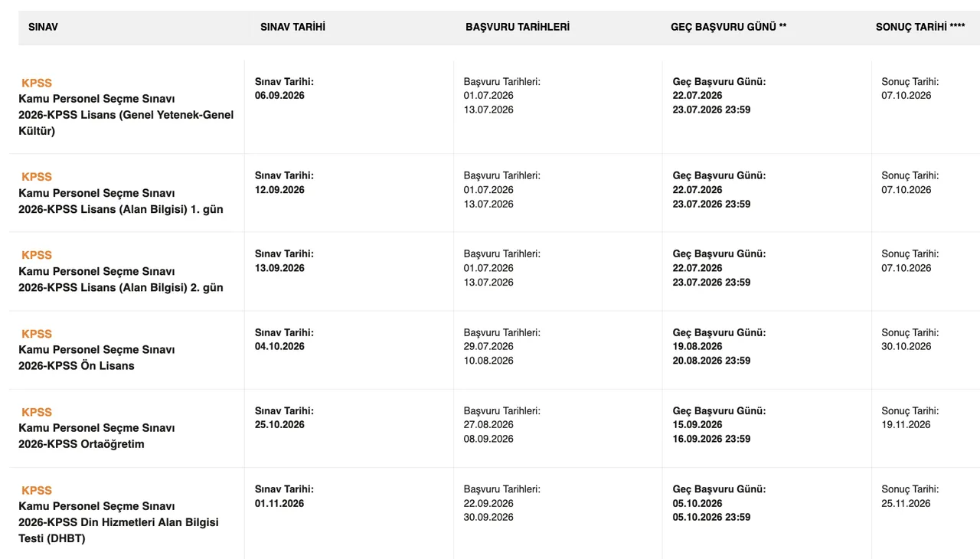This screenshot has height=559, width=980.
Task: Click the SINAV TARİHİ column header
Action: [x=292, y=27]
